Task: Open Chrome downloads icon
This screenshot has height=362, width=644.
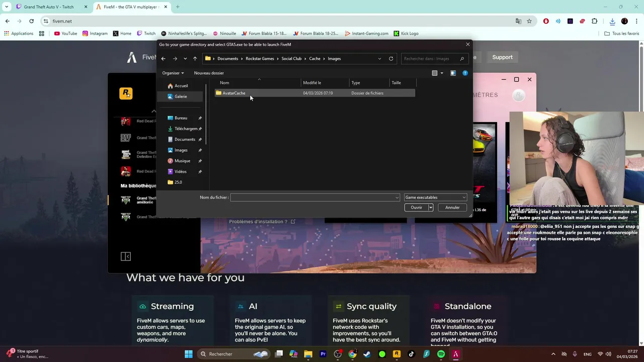Action: [612, 21]
